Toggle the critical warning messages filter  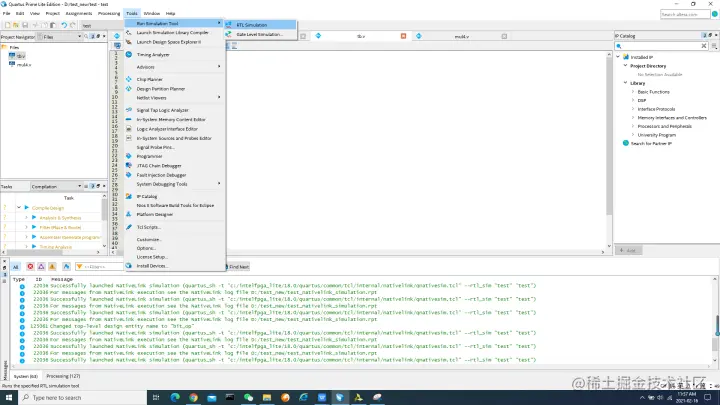click(x=41, y=266)
